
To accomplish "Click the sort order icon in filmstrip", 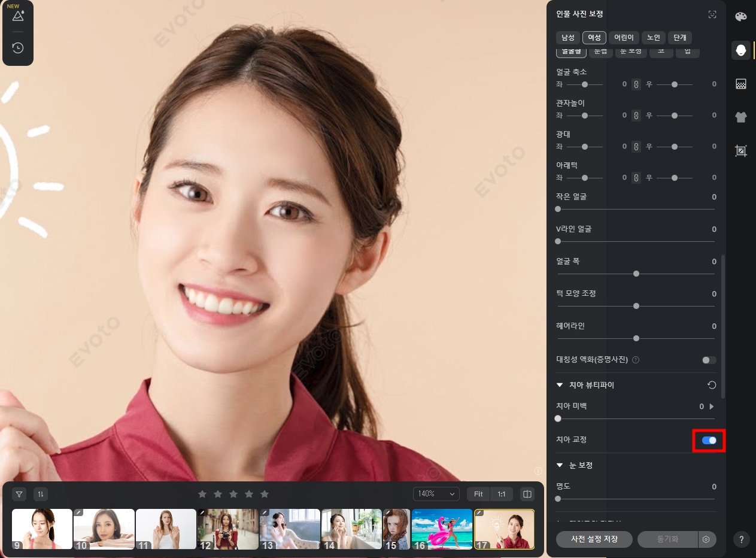I will coord(41,494).
